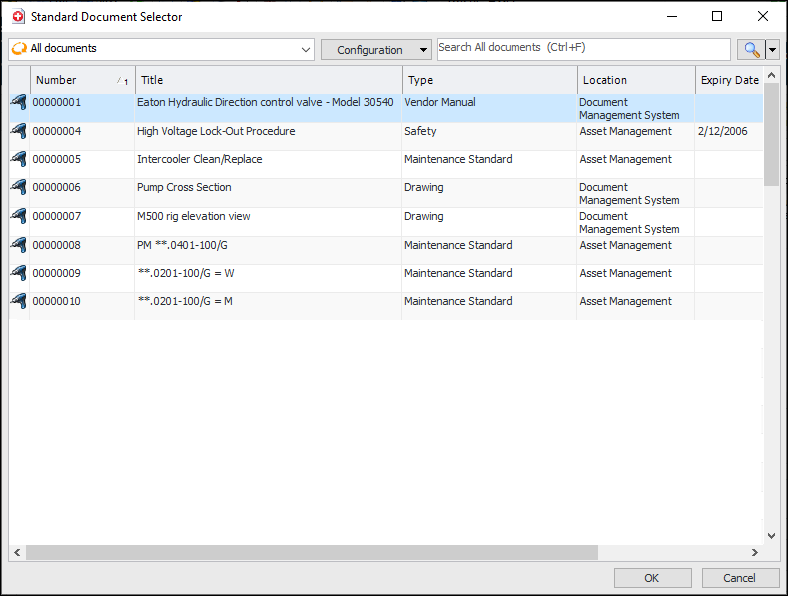The width and height of the screenshot is (788, 596).
Task: Click Maintenance Standard in row 00000009
Action: click(458, 273)
